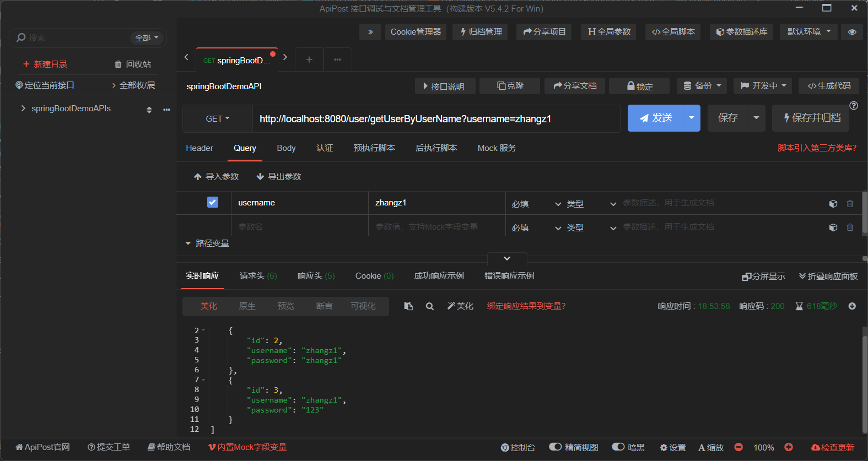Add a new request tab with plus
The image size is (868, 461).
pyautogui.click(x=309, y=59)
